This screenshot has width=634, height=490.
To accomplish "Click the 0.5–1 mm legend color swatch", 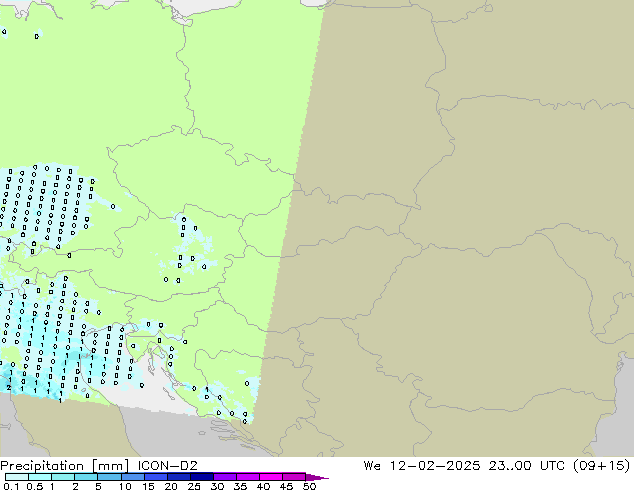I will coord(40,477).
